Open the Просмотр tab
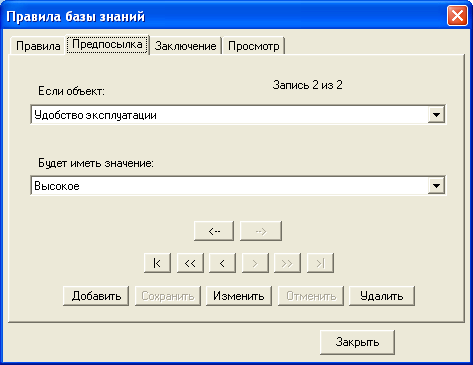The width and height of the screenshot is (473, 365). click(254, 46)
